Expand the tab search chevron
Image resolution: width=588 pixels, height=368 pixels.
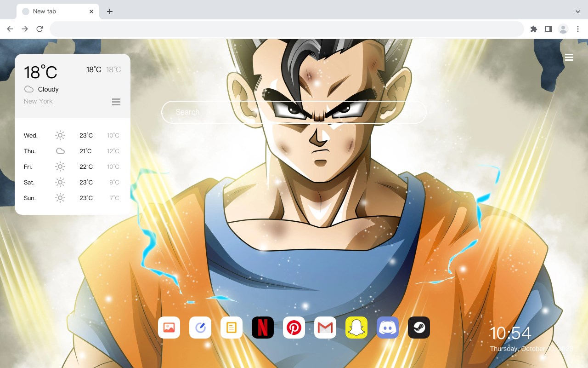pos(578,11)
